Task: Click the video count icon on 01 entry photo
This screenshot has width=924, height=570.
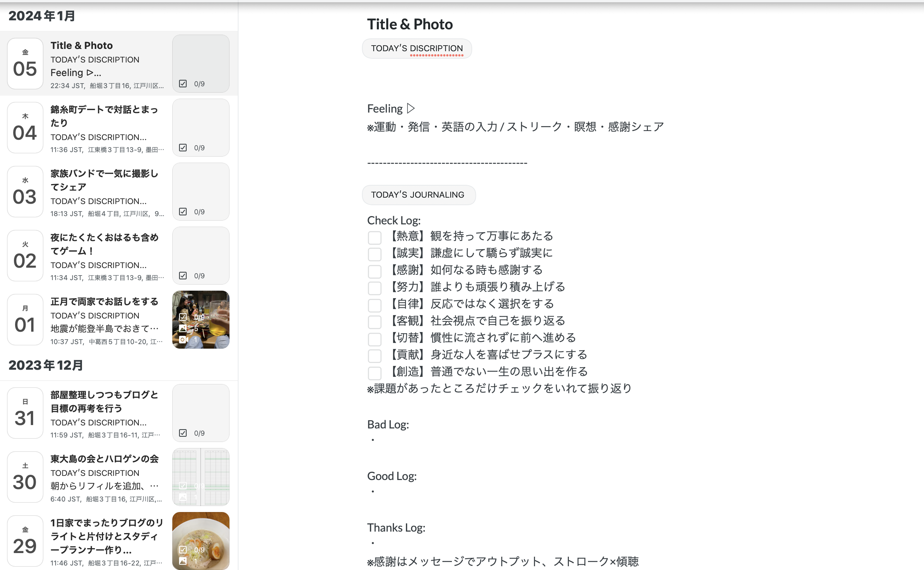Action: click(183, 340)
